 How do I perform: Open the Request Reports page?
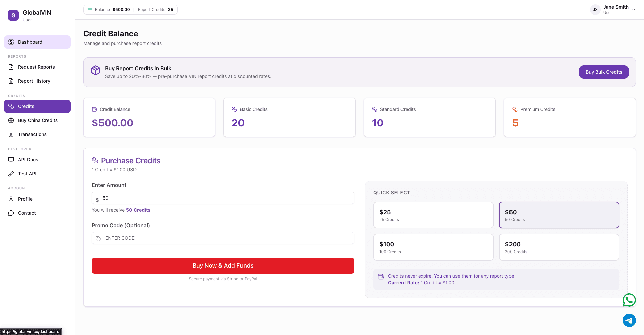[x=36, y=67]
